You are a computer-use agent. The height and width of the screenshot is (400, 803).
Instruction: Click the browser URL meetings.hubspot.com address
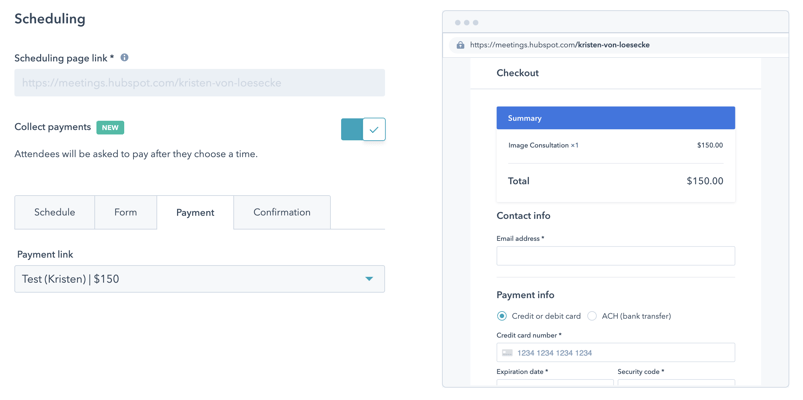tap(560, 45)
